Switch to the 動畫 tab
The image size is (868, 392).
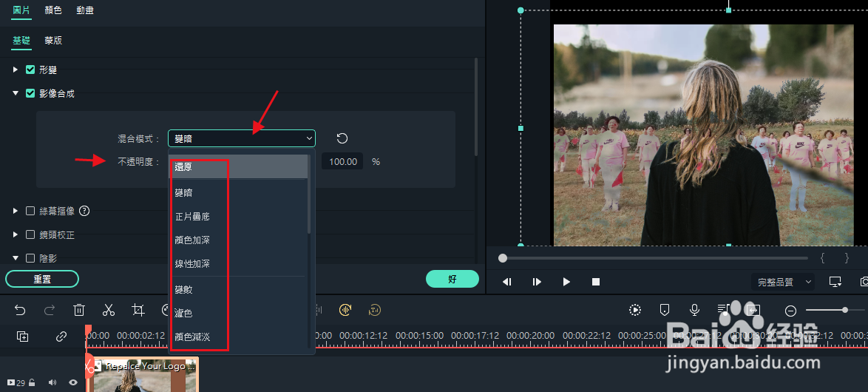pos(85,10)
